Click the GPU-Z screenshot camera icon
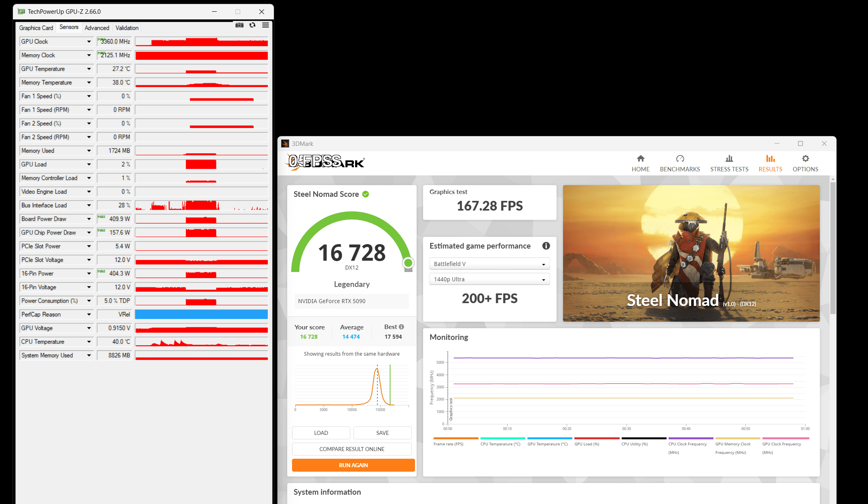The height and width of the screenshot is (504, 868). (x=239, y=25)
